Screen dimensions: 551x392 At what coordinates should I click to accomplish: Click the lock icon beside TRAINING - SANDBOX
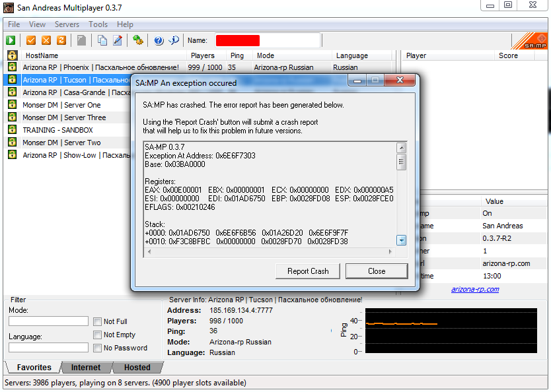[13, 129]
